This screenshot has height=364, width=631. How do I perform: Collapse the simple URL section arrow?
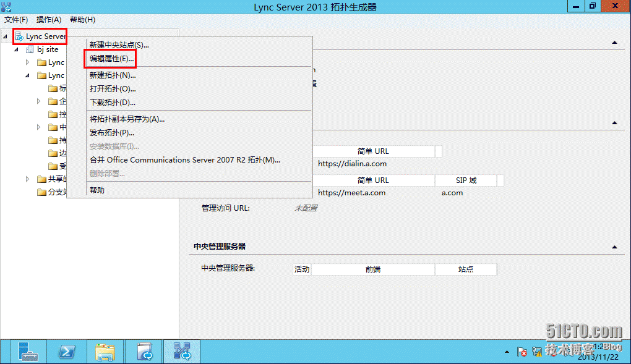coord(614,123)
